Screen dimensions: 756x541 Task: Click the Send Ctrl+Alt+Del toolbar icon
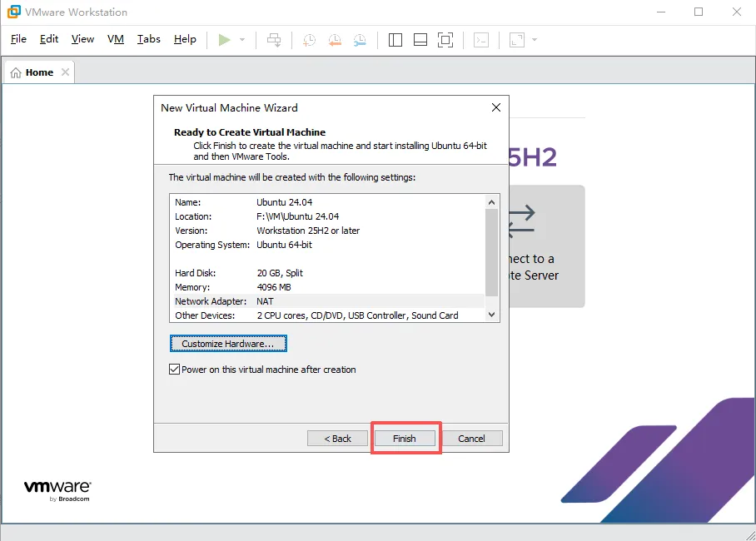click(274, 40)
